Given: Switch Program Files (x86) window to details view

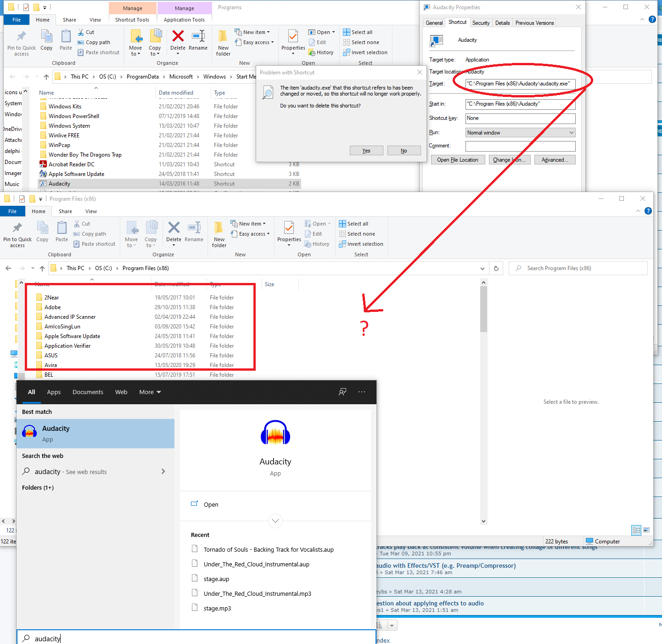Looking at the screenshot, I should click(x=636, y=530).
